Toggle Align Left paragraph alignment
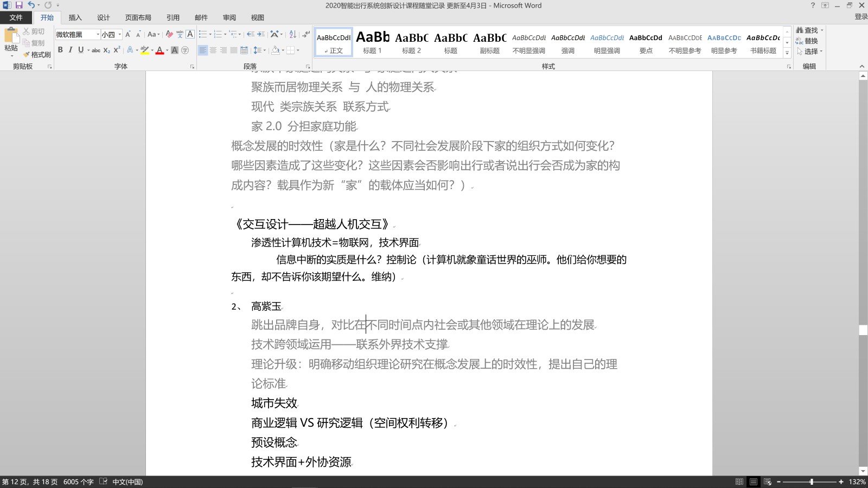Image resolution: width=868 pixels, height=488 pixels. point(203,50)
